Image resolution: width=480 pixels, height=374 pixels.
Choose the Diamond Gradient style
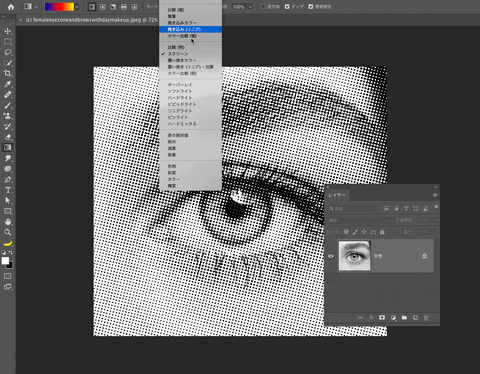pyautogui.click(x=134, y=7)
